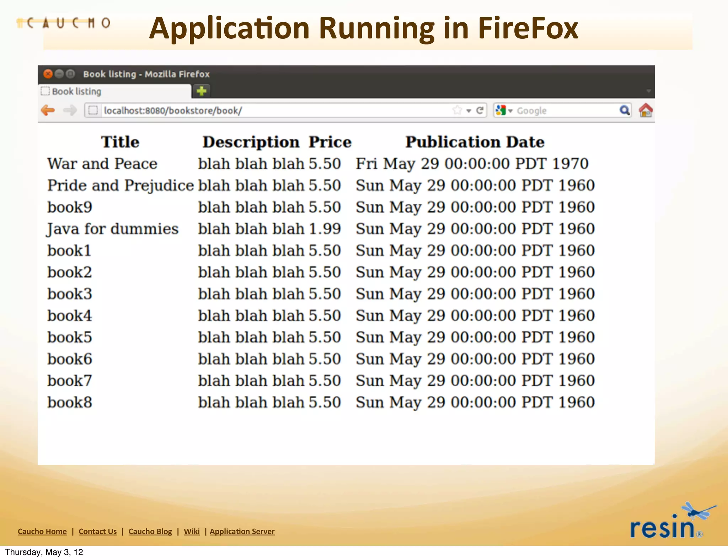The height and width of the screenshot is (560, 728).
Task: Open a new tab with plus icon
Action: coord(202,91)
